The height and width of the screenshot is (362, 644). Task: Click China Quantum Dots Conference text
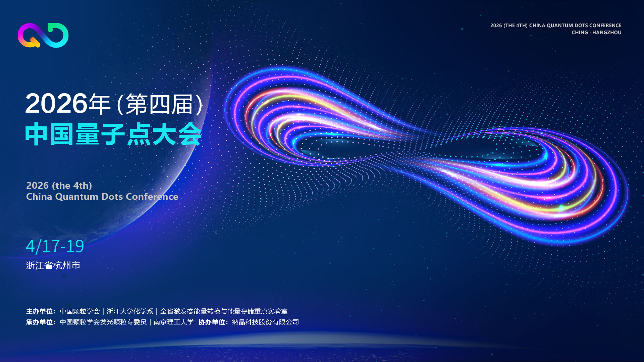pos(102,197)
